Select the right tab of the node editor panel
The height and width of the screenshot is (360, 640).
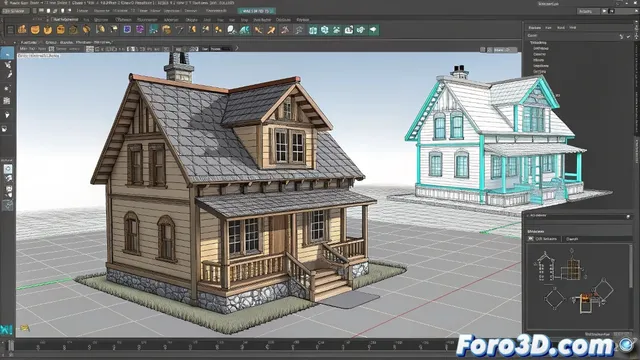572,239
